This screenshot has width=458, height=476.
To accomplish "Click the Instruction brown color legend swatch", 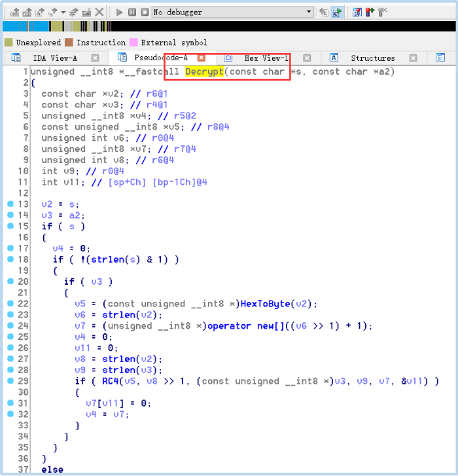I will (x=69, y=42).
